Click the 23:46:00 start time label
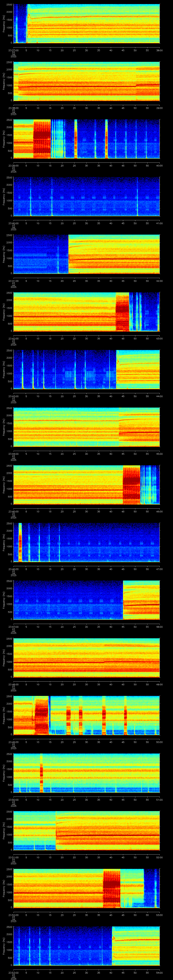 [x=13, y=569]
